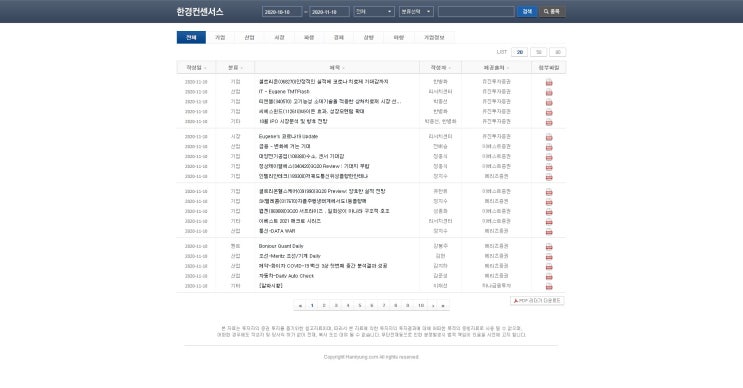Image resolution: width=743 pixels, height=388 pixels.
Task: Sort list by 제목 column
Action: pos(337,68)
